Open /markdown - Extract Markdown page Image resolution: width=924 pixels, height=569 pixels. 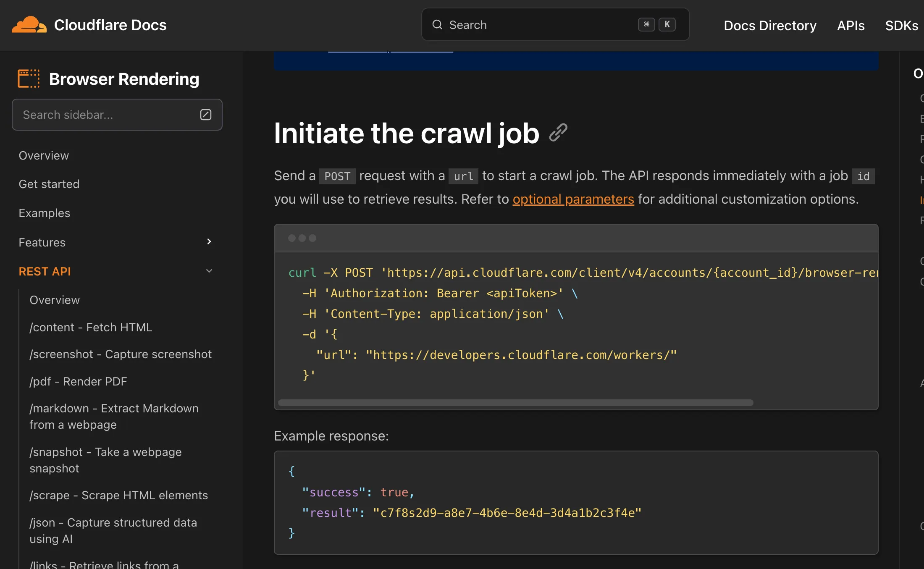pos(114,416)
